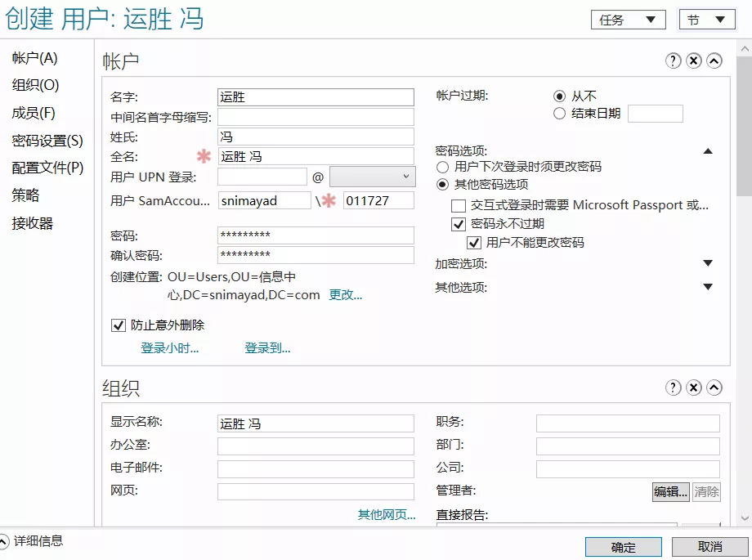Image resolution: width=752 pixels, height=560 pixels.
Task: Collapse the 组织 section using chevron icon
Action: click(714, 388)
